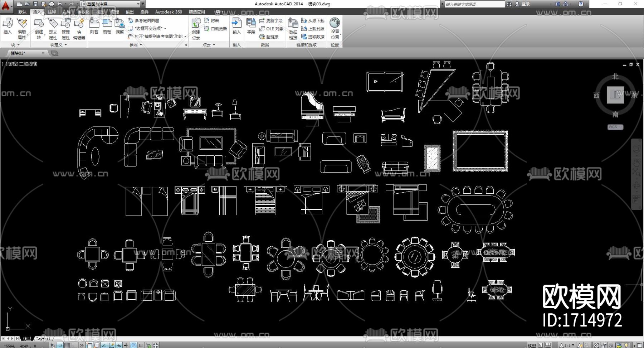Toggle Object Snap in status bar
Image resolution: width=644 pixels, height=348 pixels.
coord(89,345)
